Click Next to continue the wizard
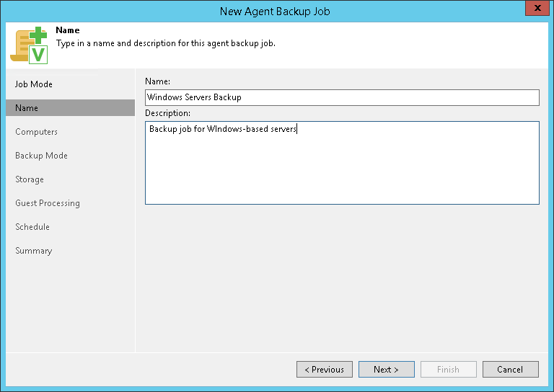554x392 pixels. tap(387, 370)
